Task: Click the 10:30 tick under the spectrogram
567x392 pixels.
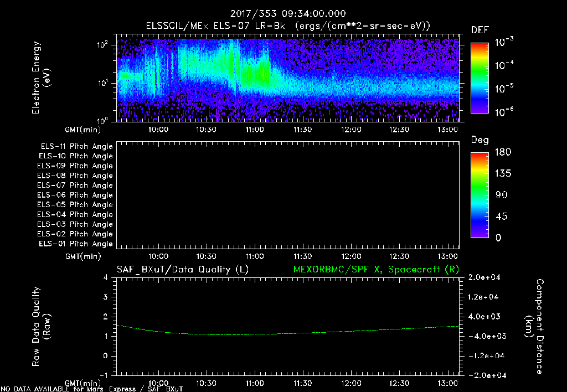Action: tap(206, 130)
